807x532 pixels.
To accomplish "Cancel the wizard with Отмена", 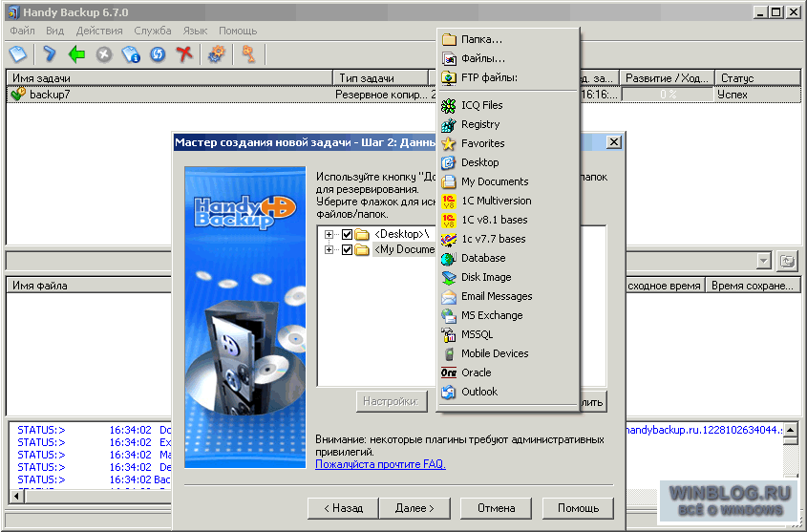I will [497, 508].
